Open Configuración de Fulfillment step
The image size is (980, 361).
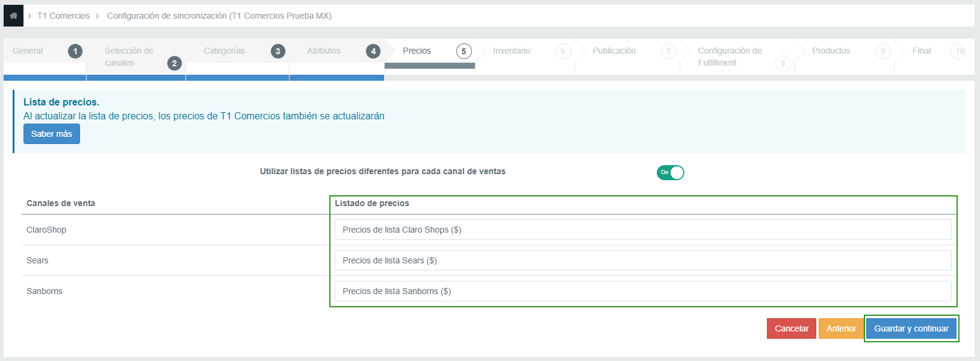(x=737, y=57)
